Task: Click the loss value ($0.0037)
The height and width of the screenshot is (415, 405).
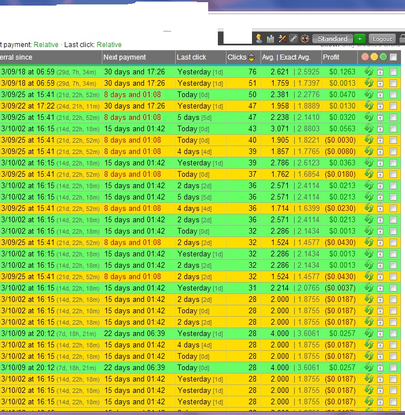Action: click(340, 288)
